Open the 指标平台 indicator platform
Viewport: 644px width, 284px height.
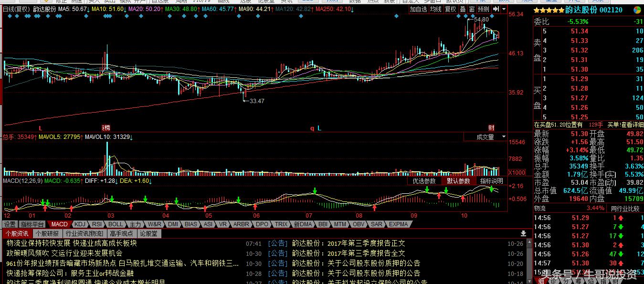point(32,224)
